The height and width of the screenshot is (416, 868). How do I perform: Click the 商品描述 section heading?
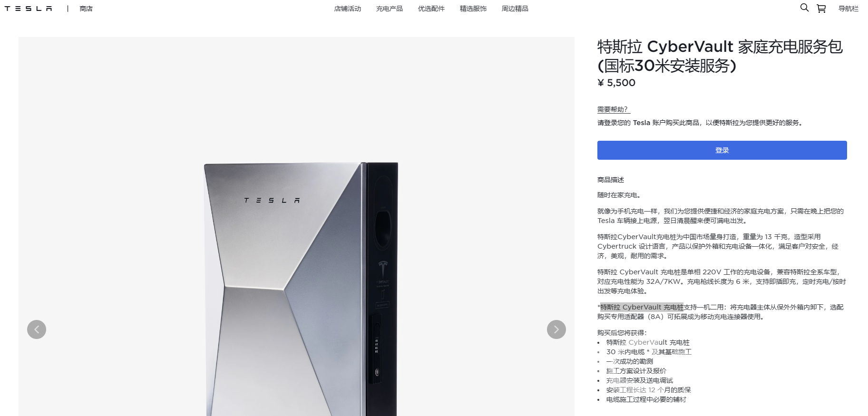(611, 180)
